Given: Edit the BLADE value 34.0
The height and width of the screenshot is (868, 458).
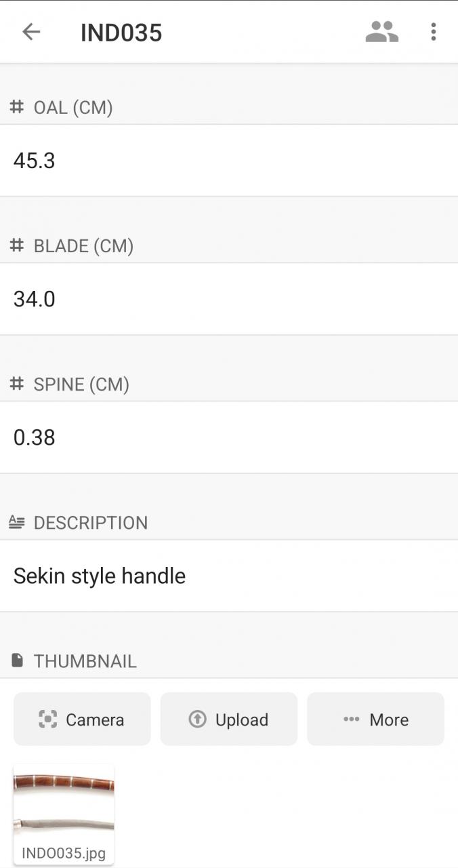Looking at the screenshot, I should [x=229, y=299].
